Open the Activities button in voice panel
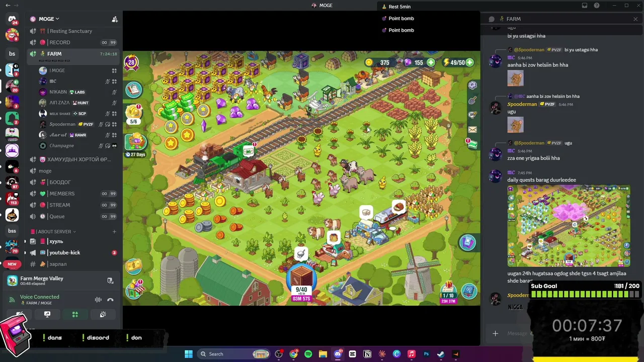The image size is (644, 362). pos(75,314)
